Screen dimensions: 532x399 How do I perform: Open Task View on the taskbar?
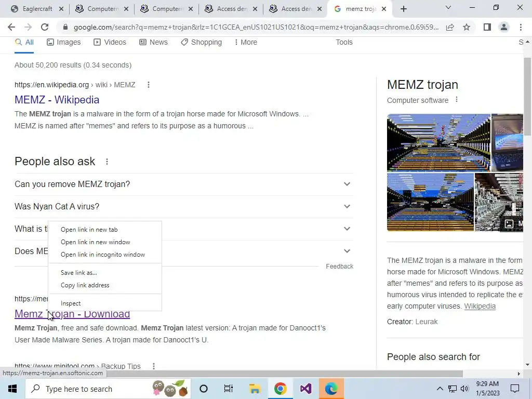[229, 389]
